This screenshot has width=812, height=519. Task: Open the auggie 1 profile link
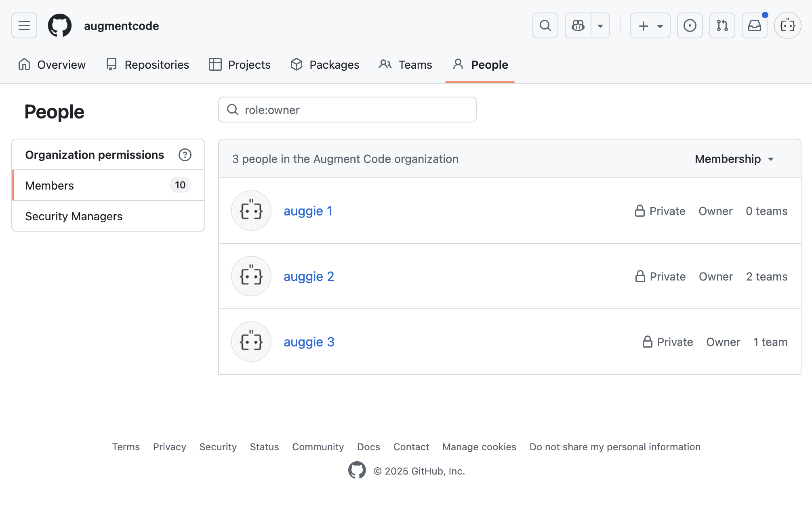click(308, 211)
